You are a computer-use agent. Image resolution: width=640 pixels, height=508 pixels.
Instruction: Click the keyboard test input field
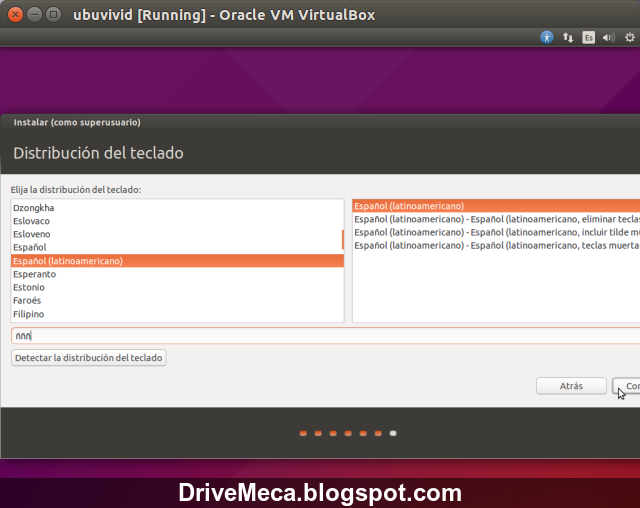click(325, 335)
